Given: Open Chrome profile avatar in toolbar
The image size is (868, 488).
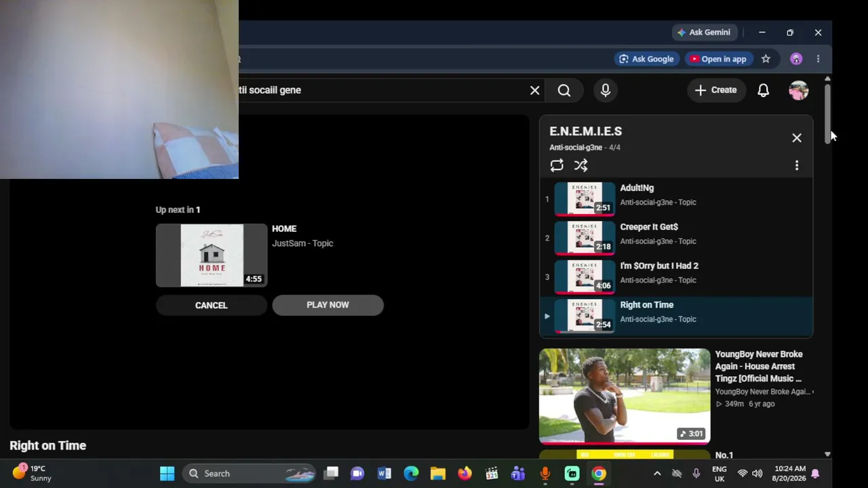Looking at the screenshot, I should pos(796,59).
